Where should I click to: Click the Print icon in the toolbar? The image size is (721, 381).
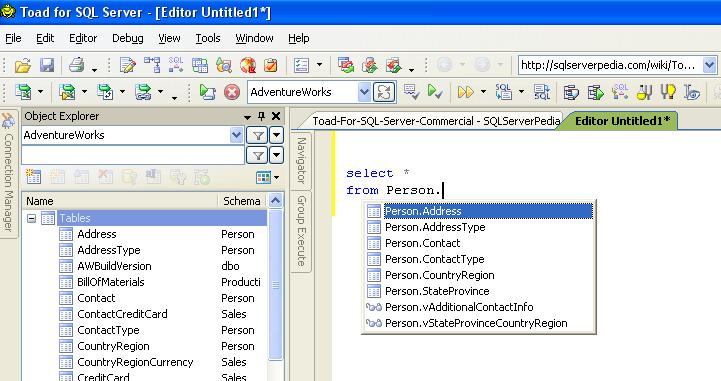coord(76,65)
